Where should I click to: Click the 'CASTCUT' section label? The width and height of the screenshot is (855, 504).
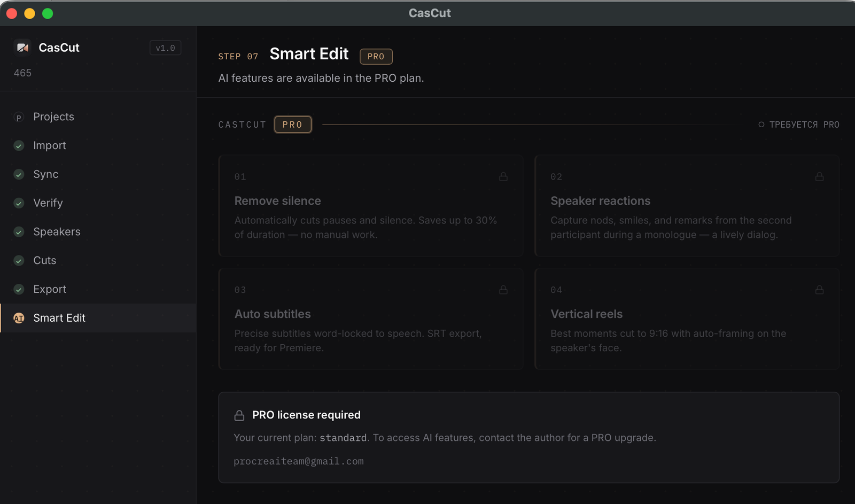coord(242,125)
